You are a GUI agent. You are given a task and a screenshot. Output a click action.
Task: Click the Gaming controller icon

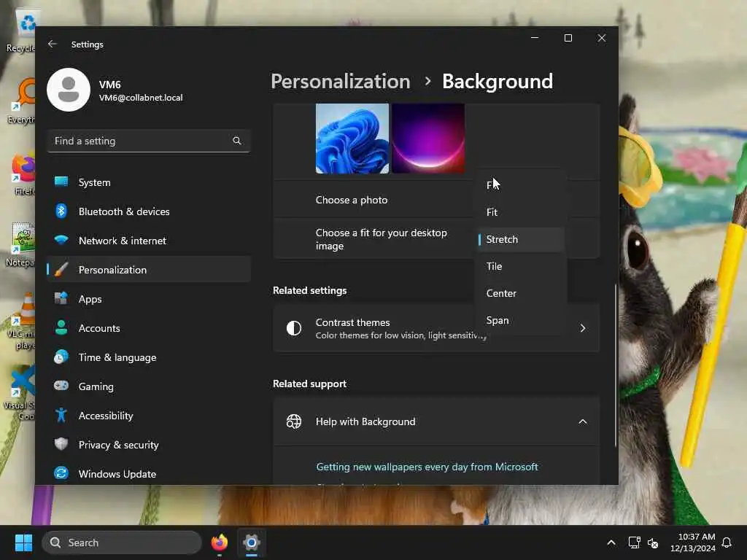[x=61, y=386]
